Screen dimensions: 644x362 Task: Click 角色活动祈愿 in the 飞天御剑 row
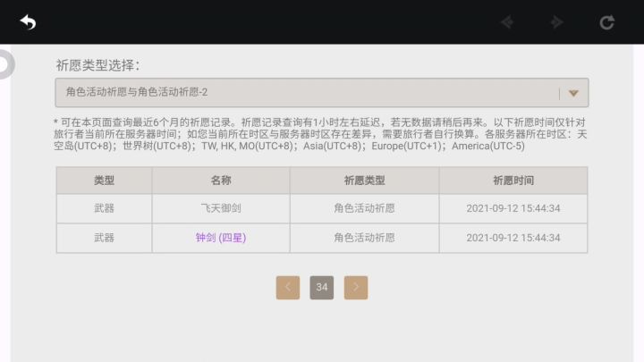coord(364,208)
